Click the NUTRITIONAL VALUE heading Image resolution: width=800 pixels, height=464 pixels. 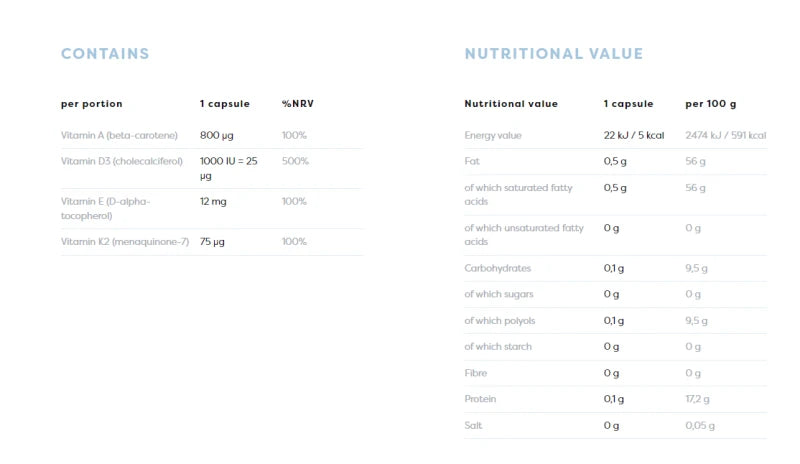point(554,54)
